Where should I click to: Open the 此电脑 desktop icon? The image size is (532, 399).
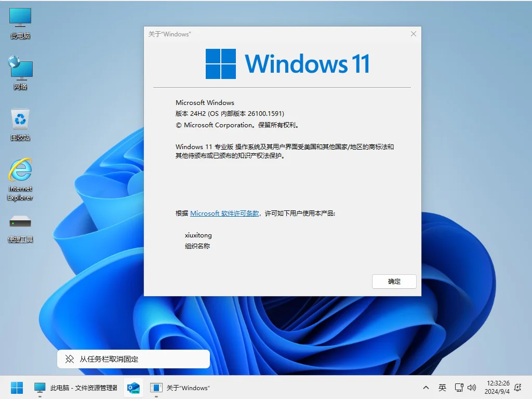[x=20, y=23]
